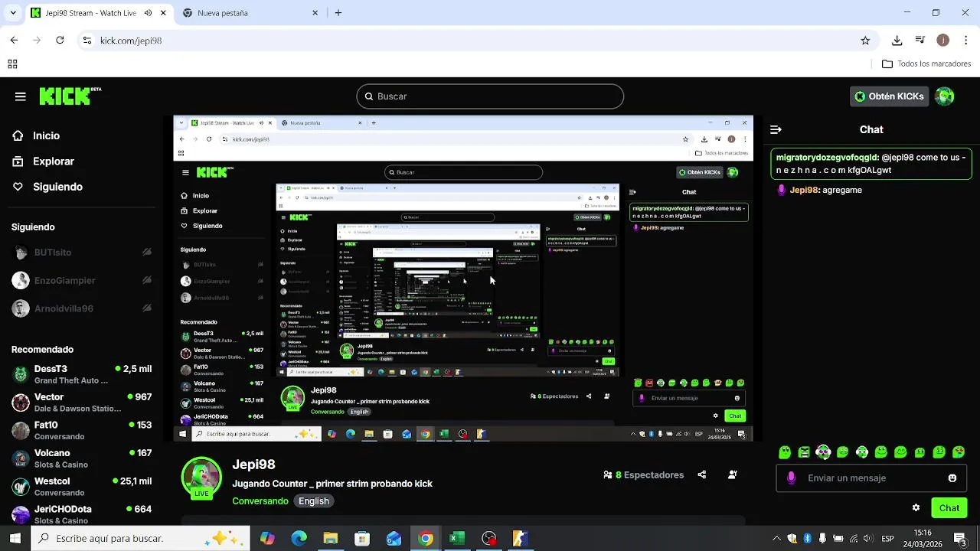The height and width of the screenshot is (551, 980).
Task: Click the follow user icon beside share
Action: (x=733, y=474)
